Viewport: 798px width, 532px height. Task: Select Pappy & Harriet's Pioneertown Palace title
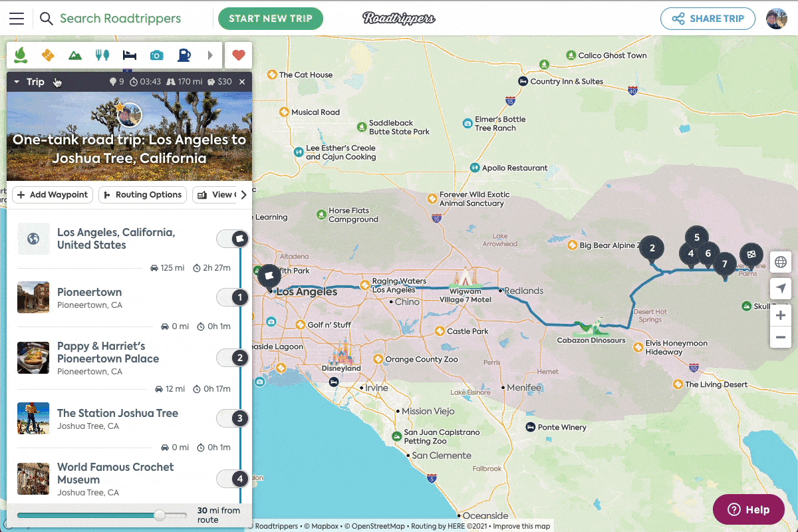click(108, 352)
